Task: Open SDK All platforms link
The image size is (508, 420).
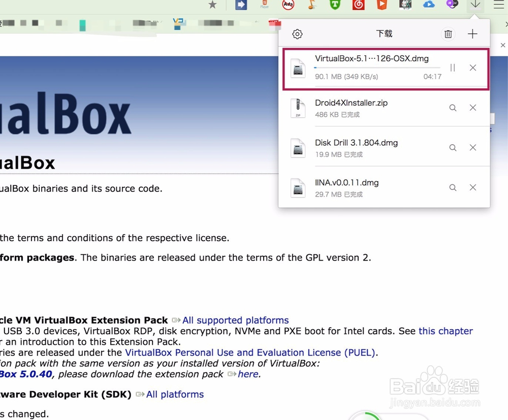Action: tap(175, 395)
